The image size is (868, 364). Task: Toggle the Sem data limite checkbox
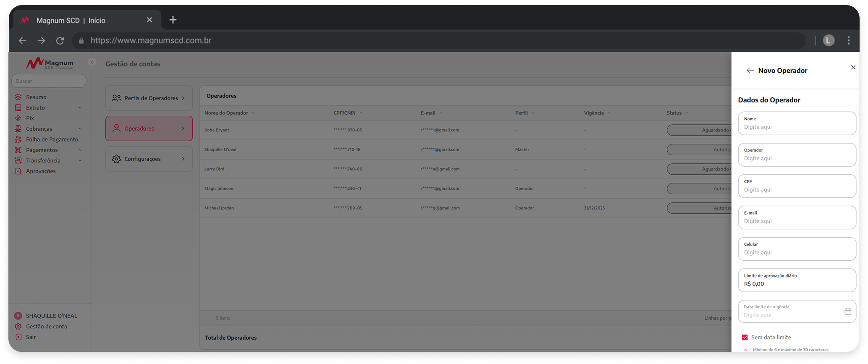coord(745,338)
